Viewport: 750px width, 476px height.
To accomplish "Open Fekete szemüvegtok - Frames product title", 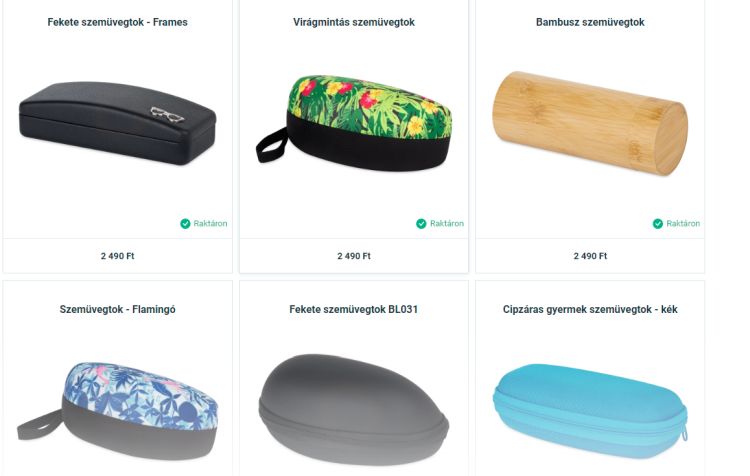I will pyautogui.click(x=117, y=22).
